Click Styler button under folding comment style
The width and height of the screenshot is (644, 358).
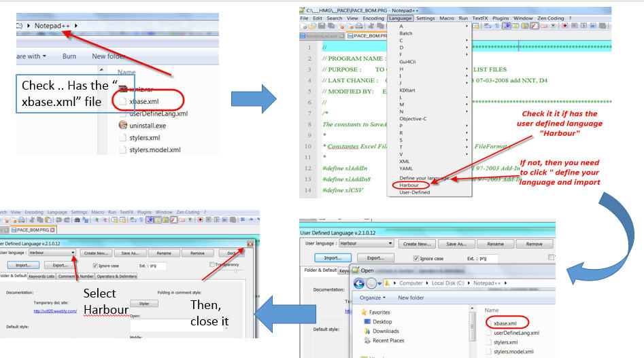(144, 304)
